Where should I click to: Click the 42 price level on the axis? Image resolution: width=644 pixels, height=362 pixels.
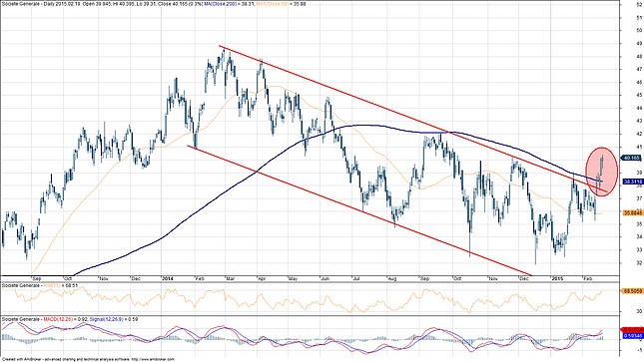[639, 134]
